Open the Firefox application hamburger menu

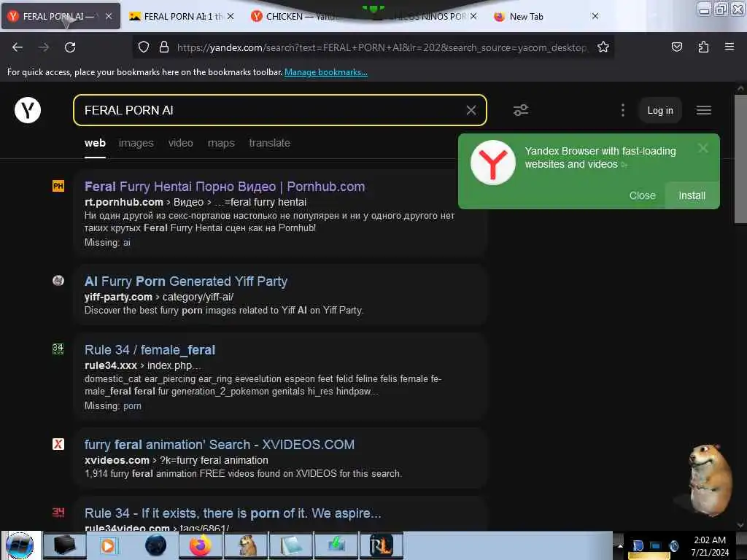point(729,47)
